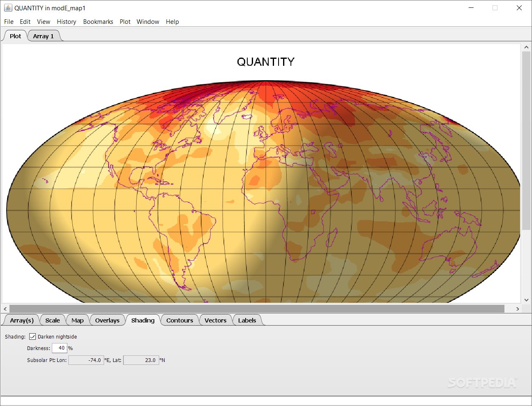
Task: Click the Java app icon in title bar
Action: pyautogui.click(x=8, y=8)
